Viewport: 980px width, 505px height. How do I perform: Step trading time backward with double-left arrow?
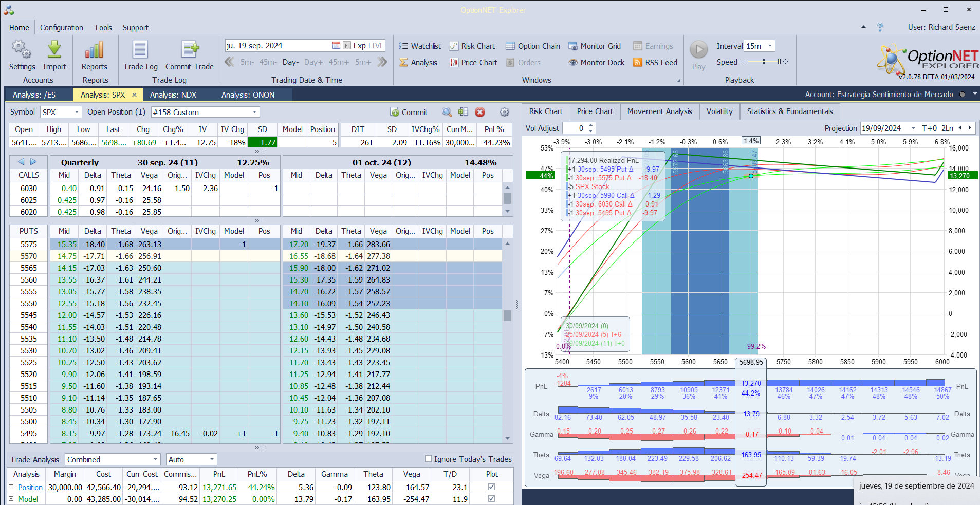point(230,62)
